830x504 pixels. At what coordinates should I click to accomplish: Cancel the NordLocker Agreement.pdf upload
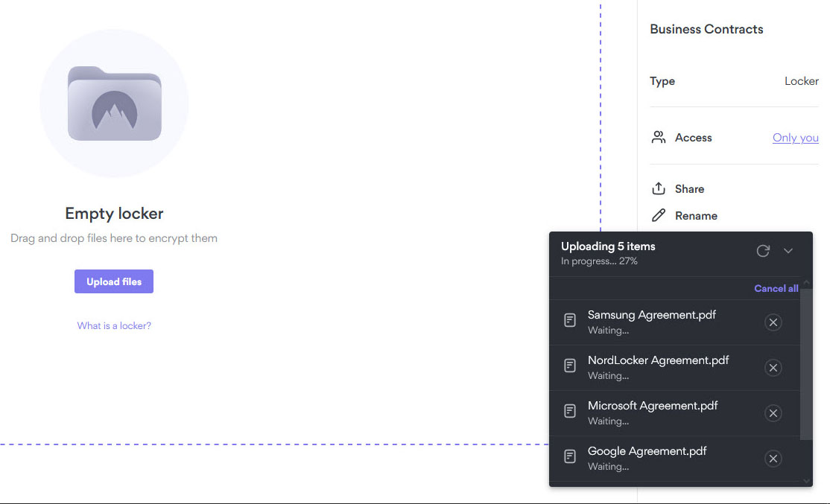coord(773,368)
